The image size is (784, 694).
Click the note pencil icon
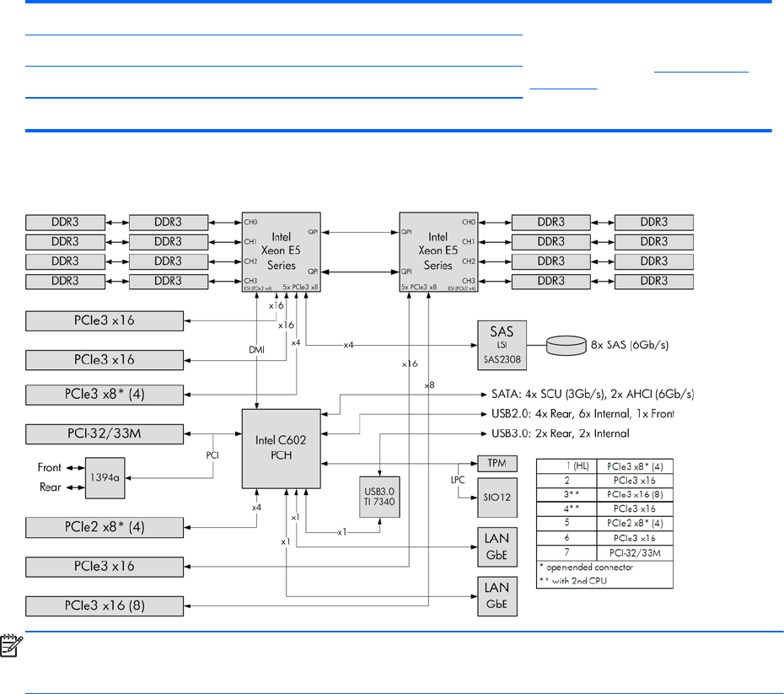click(x=11, y=645)
